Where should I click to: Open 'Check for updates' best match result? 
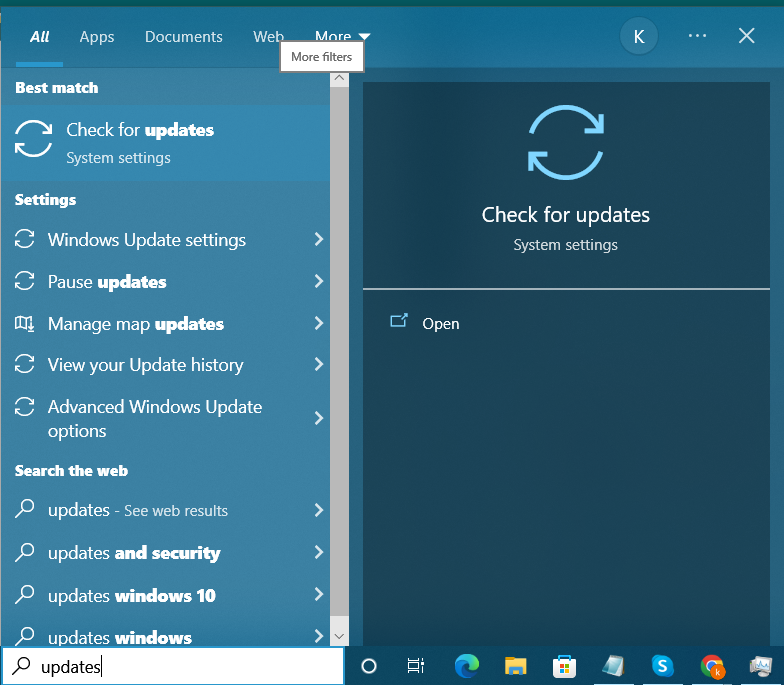[x=165, y=143]
